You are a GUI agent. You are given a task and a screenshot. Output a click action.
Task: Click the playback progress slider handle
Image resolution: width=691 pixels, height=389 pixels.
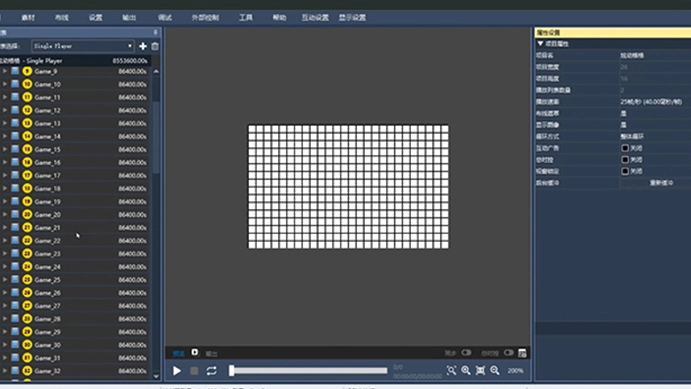tap(231, 370)
